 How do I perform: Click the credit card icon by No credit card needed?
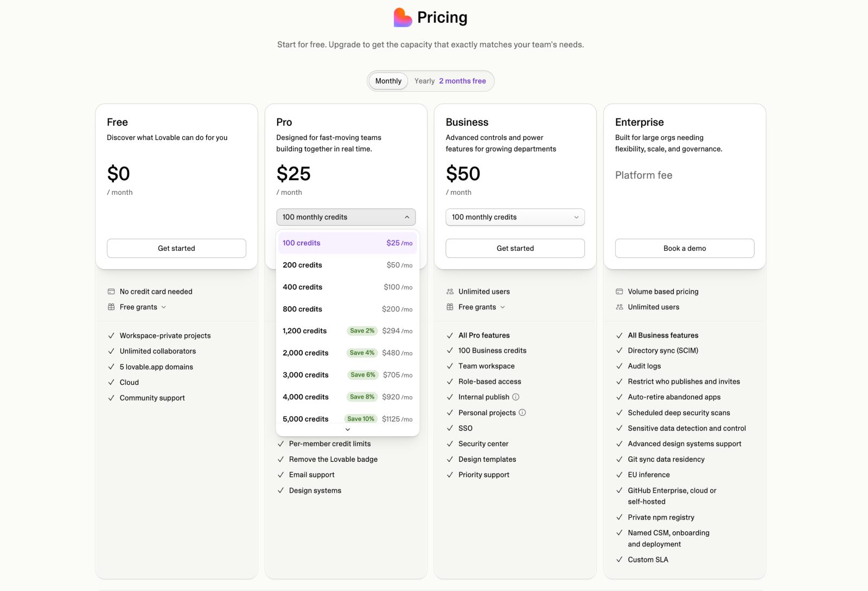click(111, 291)
